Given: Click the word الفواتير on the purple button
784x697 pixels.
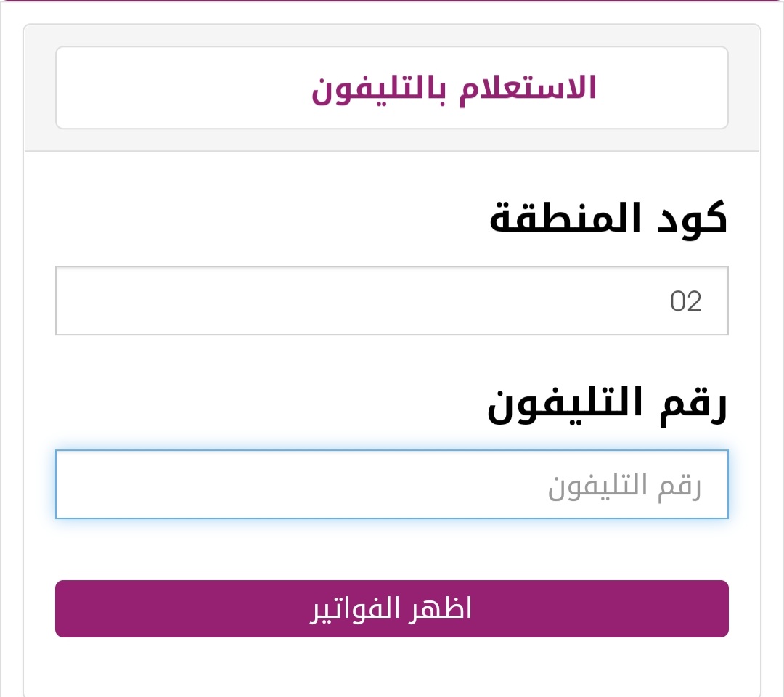Looking at the screenshot, I should 354,609.
